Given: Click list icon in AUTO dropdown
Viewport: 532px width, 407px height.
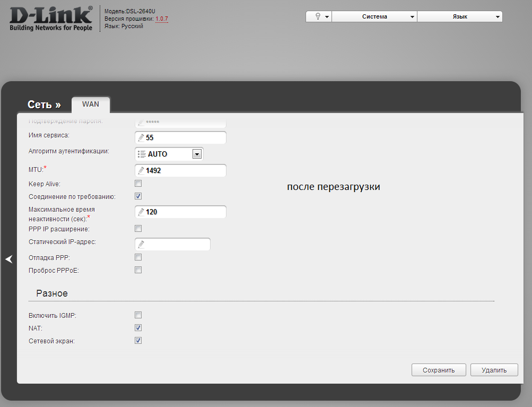Looking at the screenshot, I should coord(142,154).
